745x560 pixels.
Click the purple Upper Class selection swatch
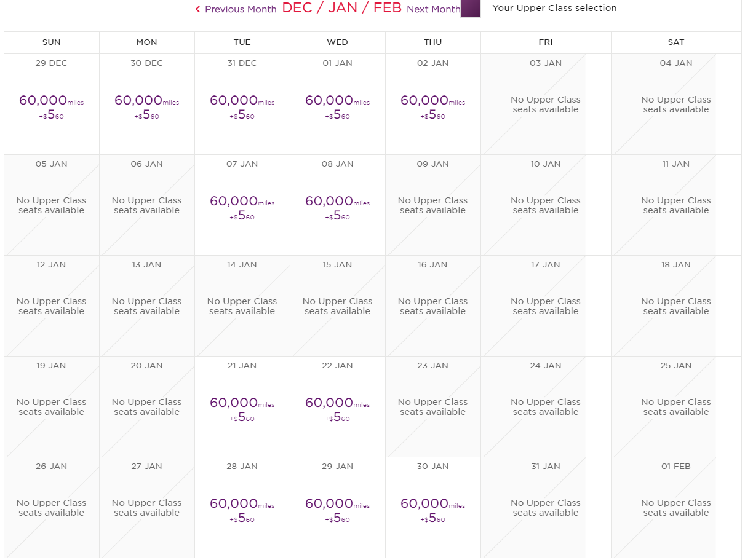coord(471,9)
